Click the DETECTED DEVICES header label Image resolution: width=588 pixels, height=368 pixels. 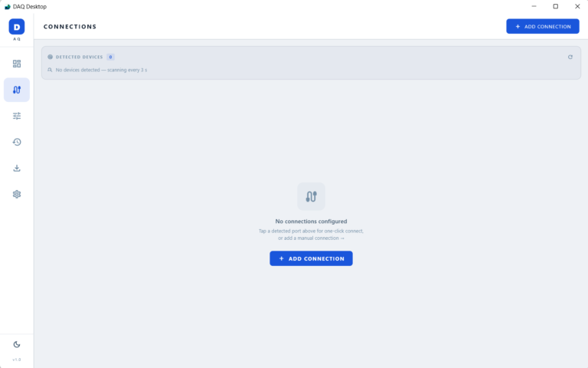pyautogui.click(x=79, y=57)
